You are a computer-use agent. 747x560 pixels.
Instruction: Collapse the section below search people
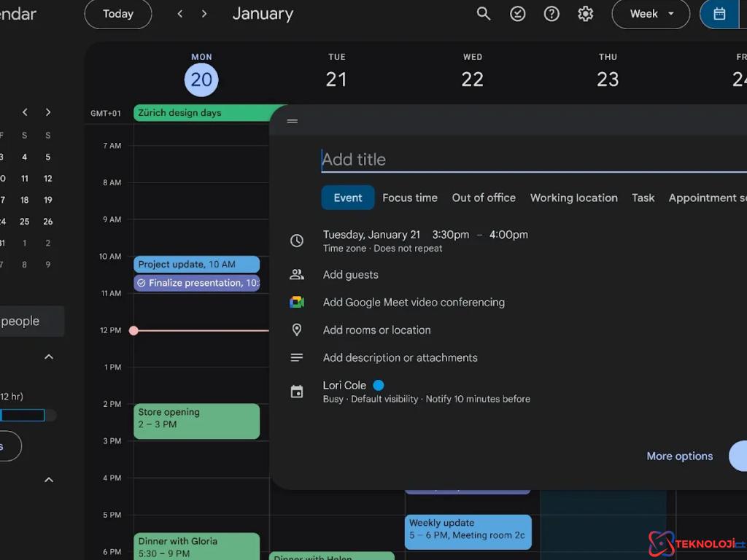tap(49, 357)
